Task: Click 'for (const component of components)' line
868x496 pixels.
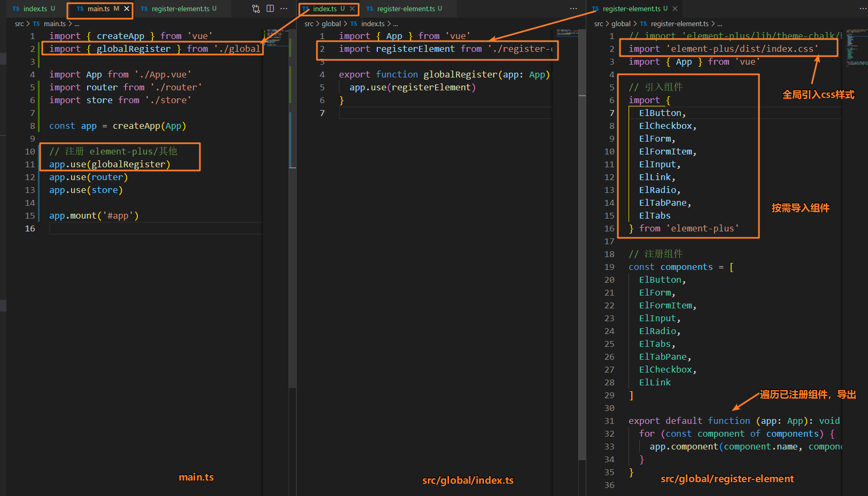Action: [737, 433]
